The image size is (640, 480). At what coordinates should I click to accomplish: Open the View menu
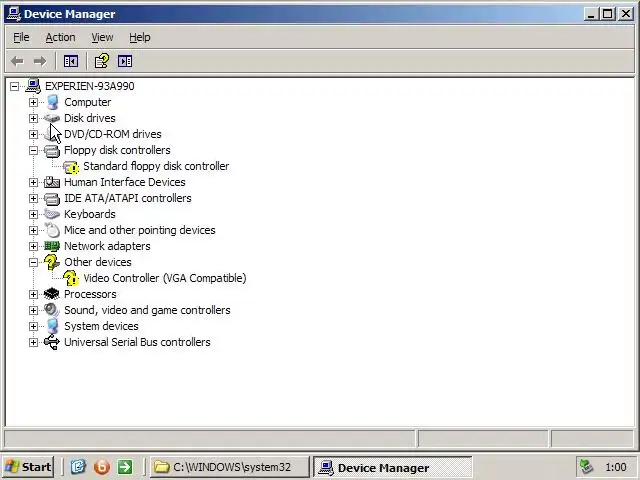tap(102, 38)
